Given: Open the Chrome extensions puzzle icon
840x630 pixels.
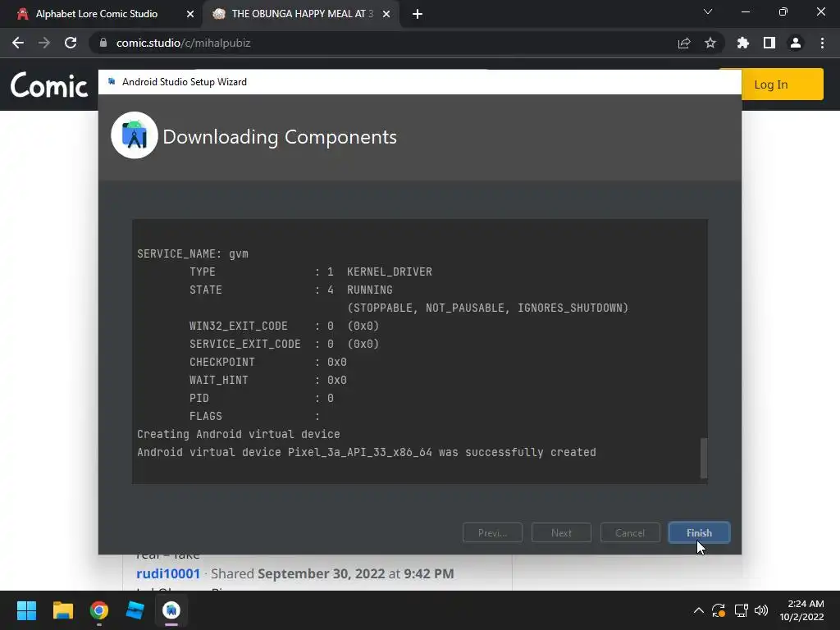Looking at the screenshot, I should (x=743, y=43).
